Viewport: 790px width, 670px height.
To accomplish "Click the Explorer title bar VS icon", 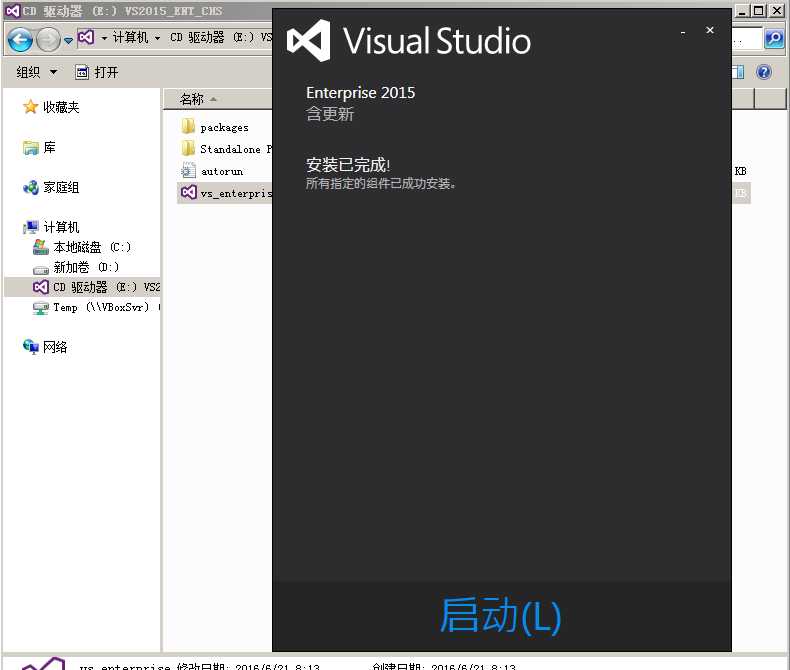I will 13,11.
